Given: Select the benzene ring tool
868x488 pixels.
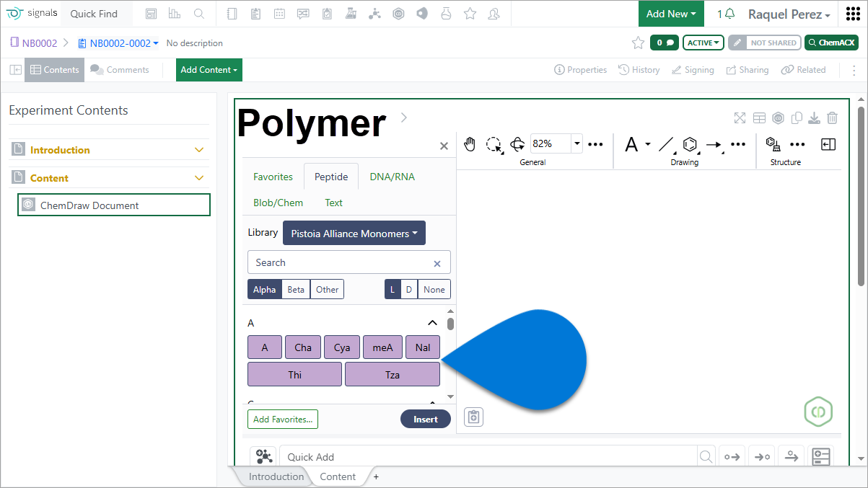Looking at the screenshot, I should click(691, 144).
